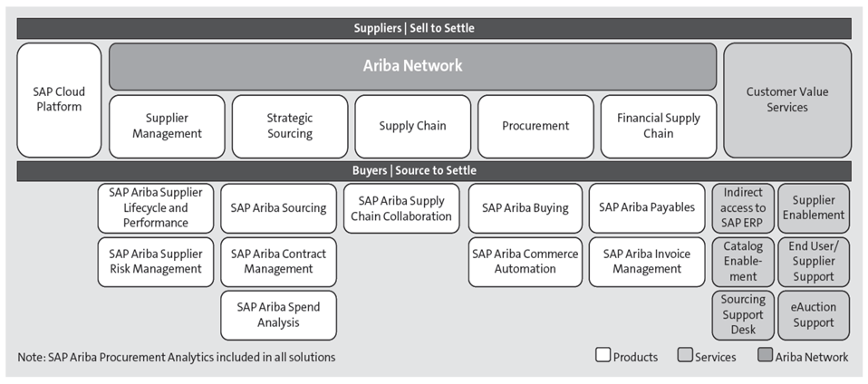
Task: Click the Products legend swatch
Action: (603, 356)
